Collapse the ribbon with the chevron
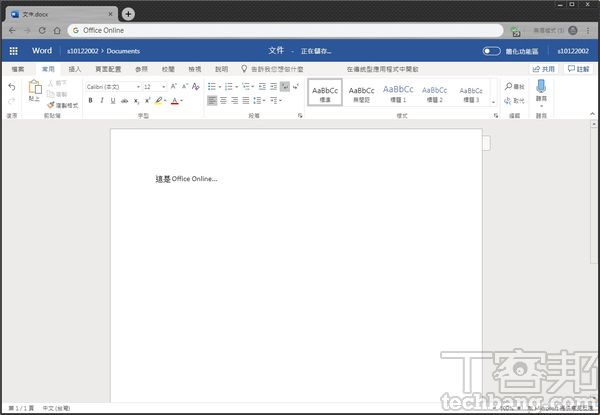Viewport: 600px width, 415px height. click(592, 114)
